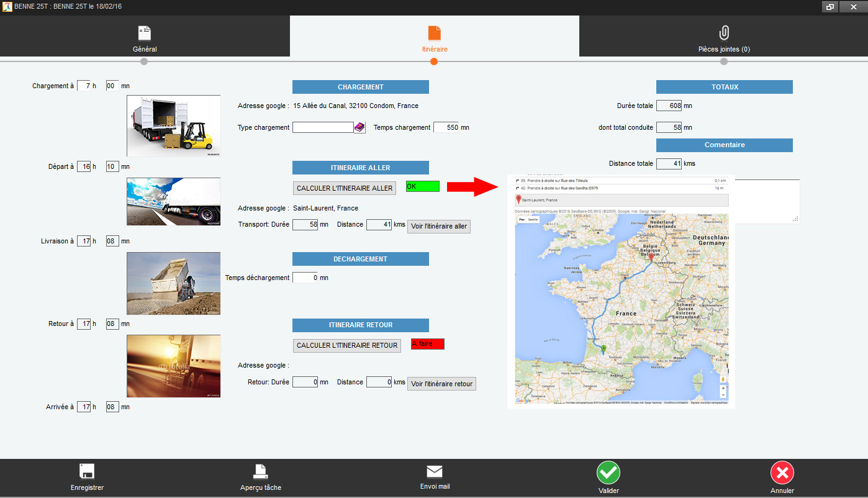This screenshot has height=498, width=868.
Task: Click the ITINERAIRE RETOUR section header
Action: pos(361,325)
